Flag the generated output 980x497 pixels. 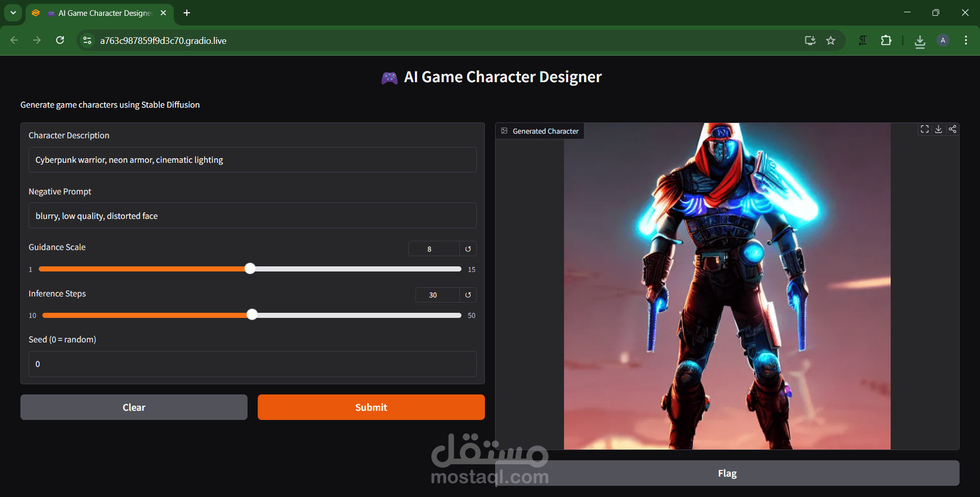click(727, 473)
